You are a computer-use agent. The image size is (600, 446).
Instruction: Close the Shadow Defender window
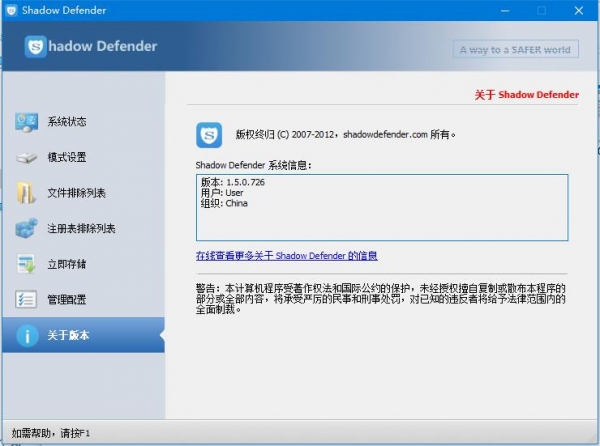click(579, 11)
